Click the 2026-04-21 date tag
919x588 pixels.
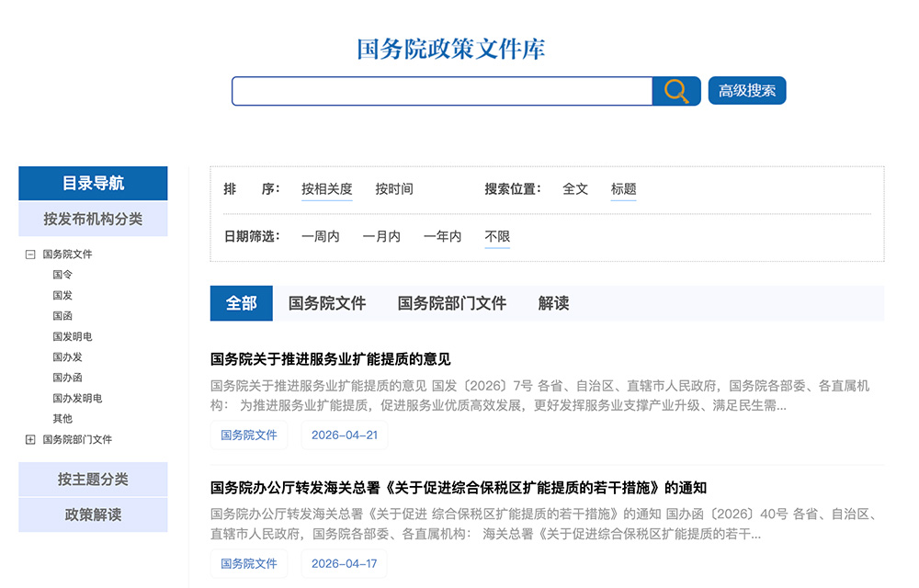[345, 435]
